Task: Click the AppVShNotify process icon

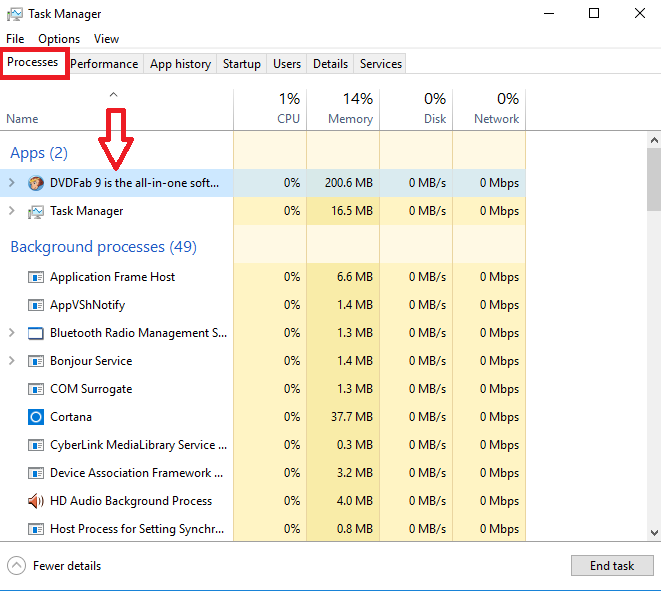Action: 36,305
